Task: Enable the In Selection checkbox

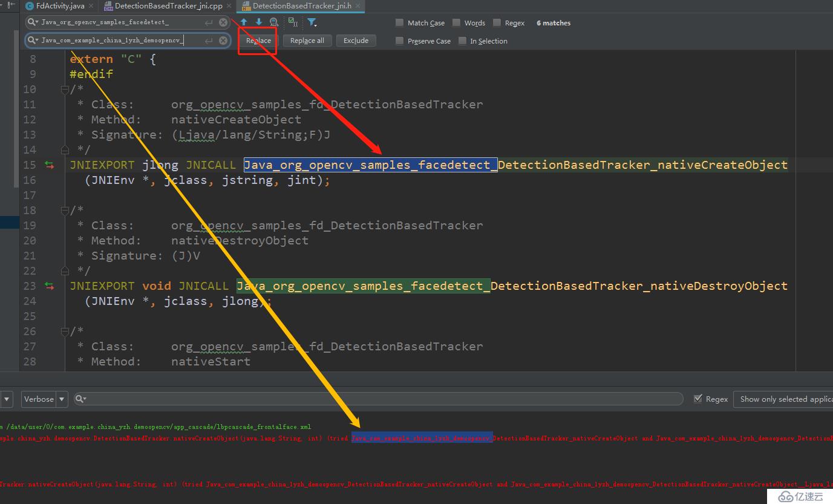Action: tap(463, 41)
